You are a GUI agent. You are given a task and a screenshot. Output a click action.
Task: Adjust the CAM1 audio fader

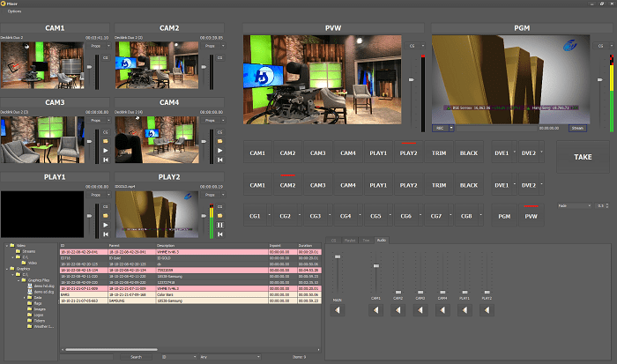click(x=375, y=266)
